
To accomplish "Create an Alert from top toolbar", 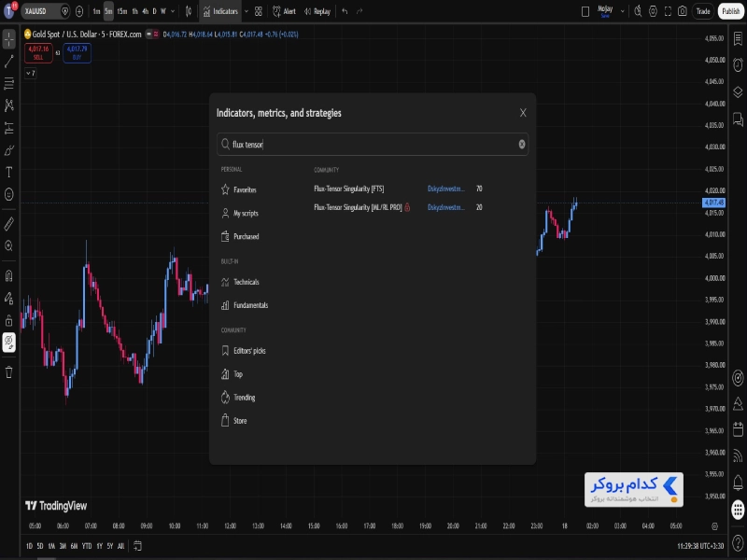I will (284, 11).
